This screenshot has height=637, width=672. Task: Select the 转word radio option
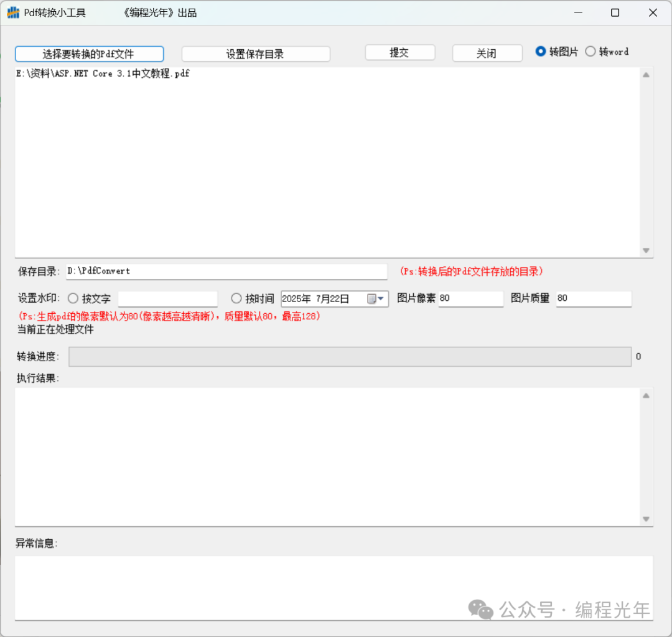coord(590,52)
